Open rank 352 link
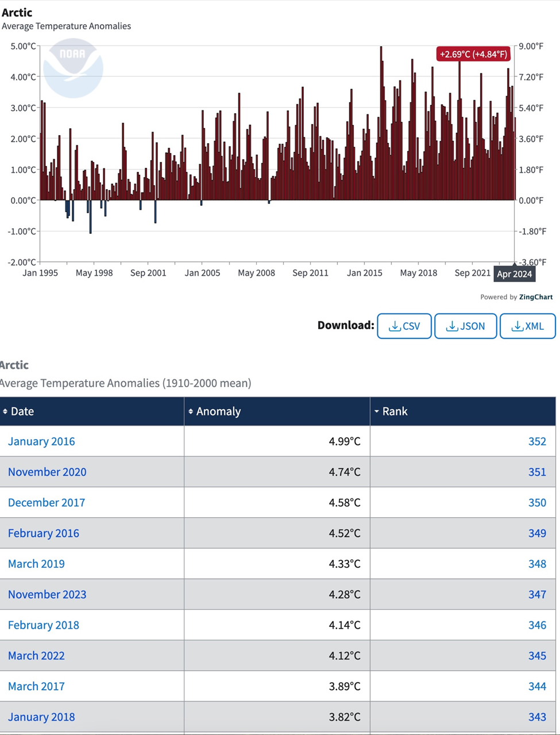Viewport: 560px width, 735px height. tap(537, 441)
